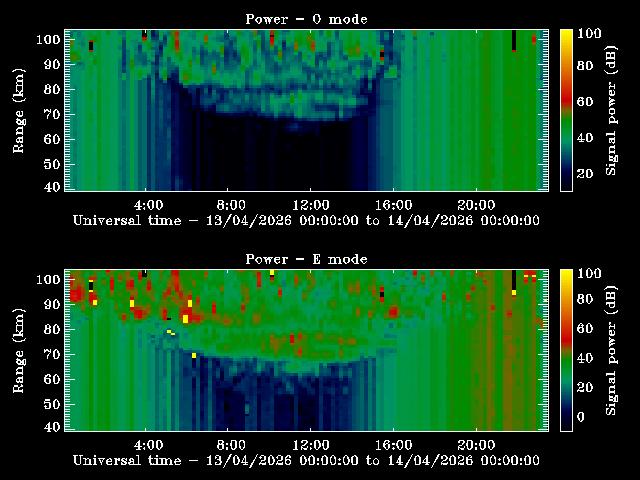
Task: Select the 16:00 tick on the E mode time axis
Action: tap(393, 444)
